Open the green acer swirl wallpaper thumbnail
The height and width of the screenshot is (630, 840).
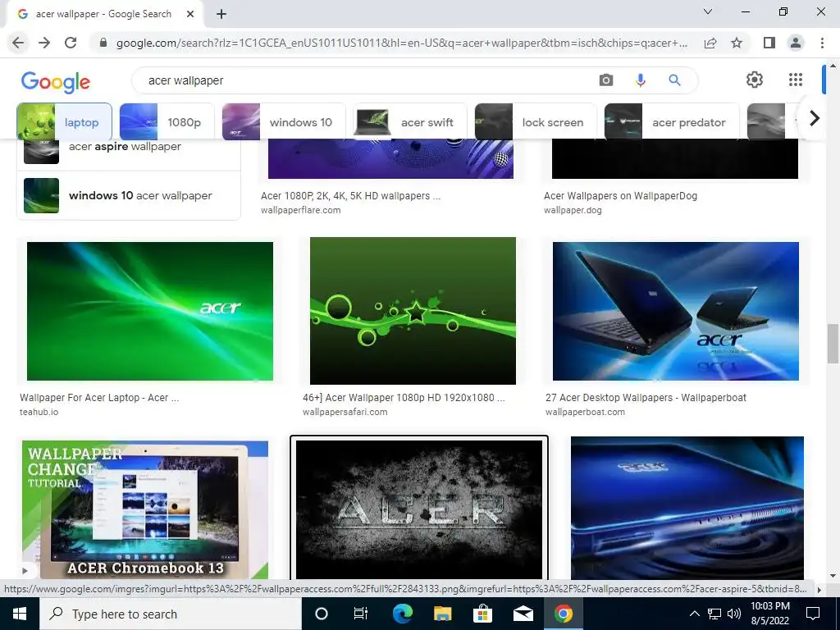pyautogui.click(x=150, y=311)
